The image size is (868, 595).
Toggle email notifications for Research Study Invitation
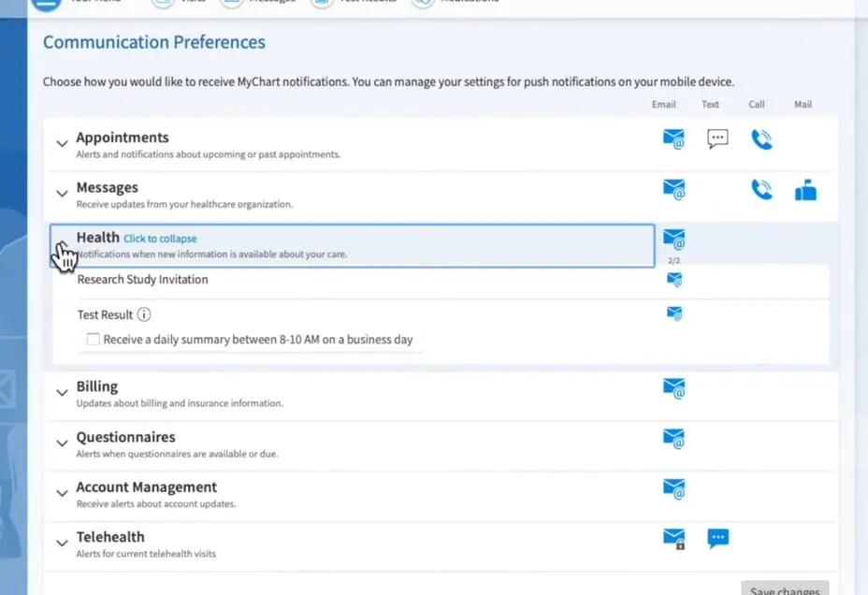click(x=674, y=279)
